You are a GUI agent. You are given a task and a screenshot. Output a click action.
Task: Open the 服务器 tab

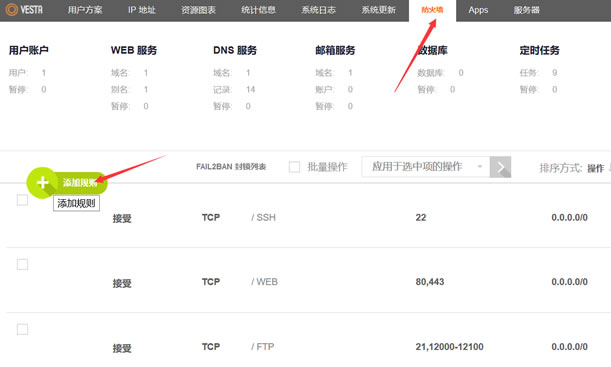(x=526, y=10)
